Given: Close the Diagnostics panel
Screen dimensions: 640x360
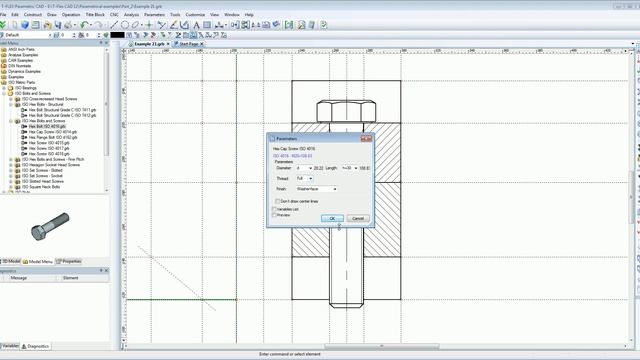Looking at the screenshot, I should pos(107,270).
